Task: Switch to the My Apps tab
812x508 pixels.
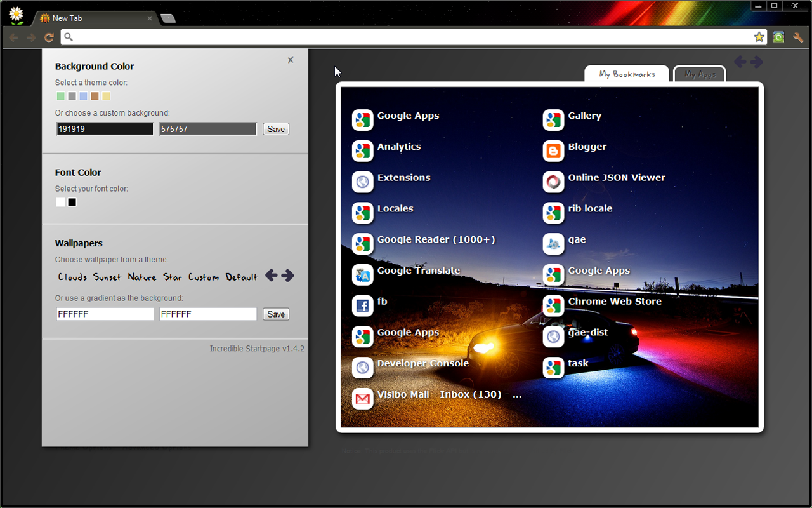Action: pyautogui.click(x=700, y=74)
